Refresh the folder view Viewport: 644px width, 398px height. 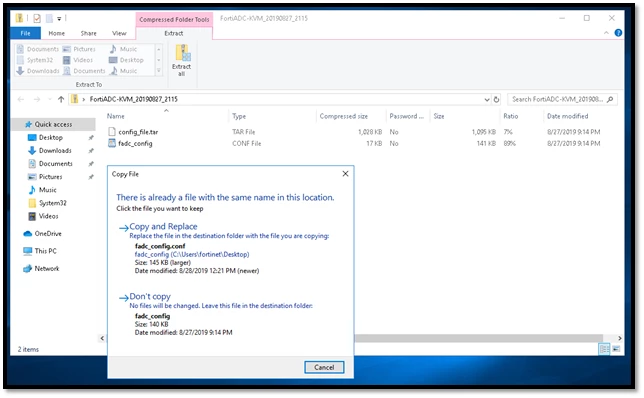pos(496,99)
